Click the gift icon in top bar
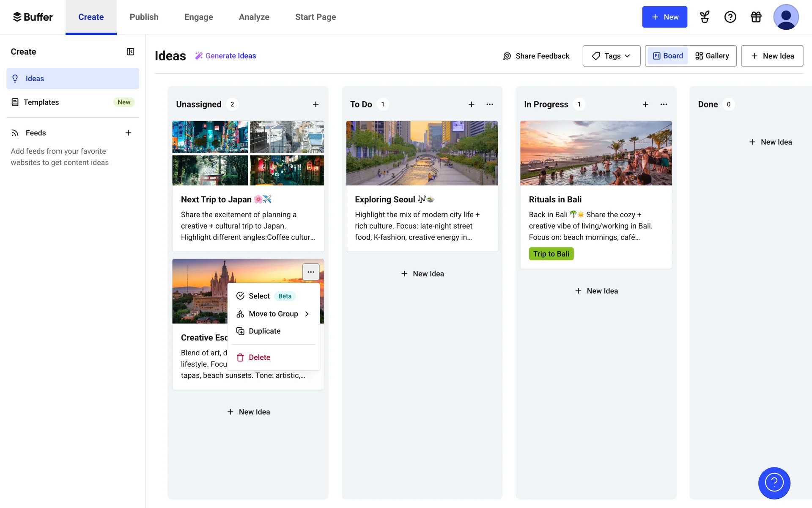The width and height of the screenshot is (812, 508). pyautogui.click(x=756, y=17)
